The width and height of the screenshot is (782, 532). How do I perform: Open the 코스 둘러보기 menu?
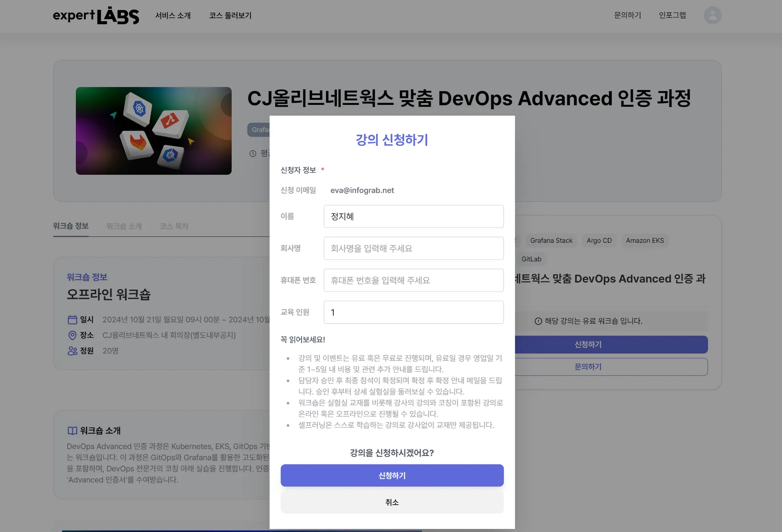click(x=230, y=16)
